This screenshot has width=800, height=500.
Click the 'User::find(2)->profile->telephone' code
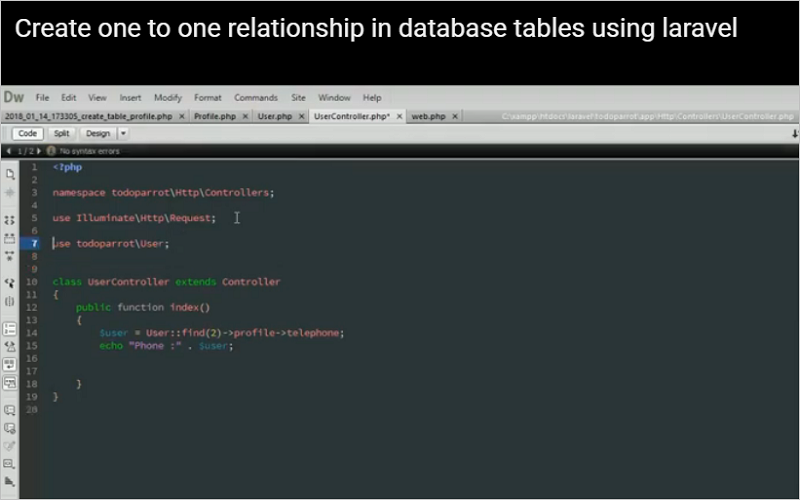[x=242, y=333]
